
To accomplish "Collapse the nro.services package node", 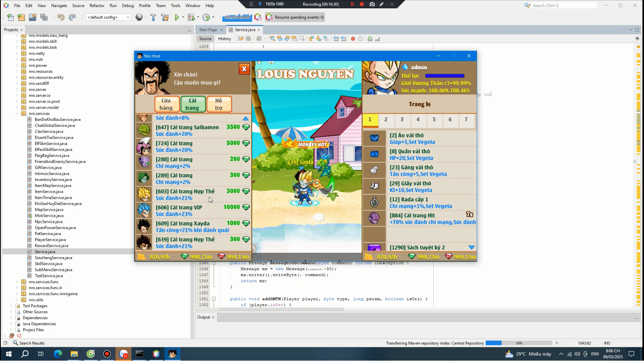I will (x=17, y=113).
